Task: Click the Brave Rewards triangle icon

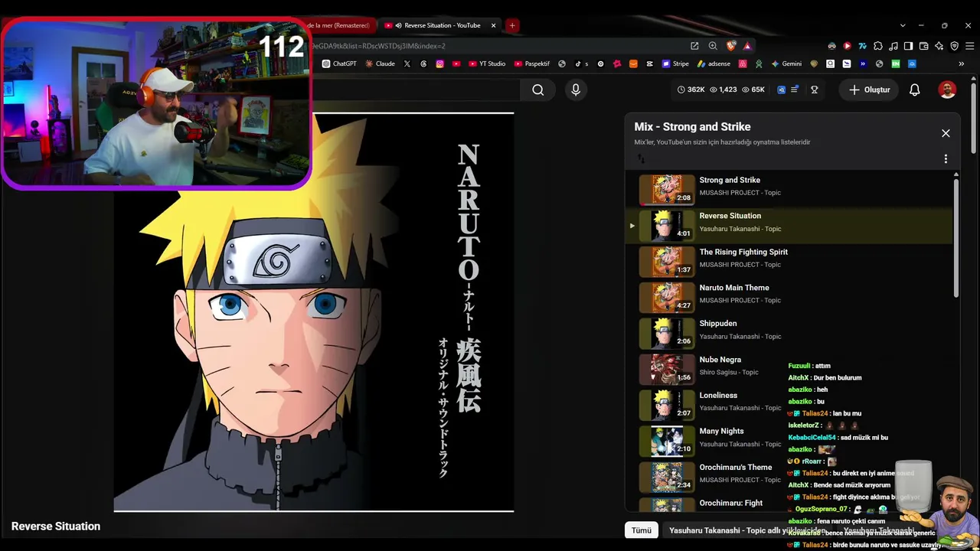Action: [x=747, y=46]
